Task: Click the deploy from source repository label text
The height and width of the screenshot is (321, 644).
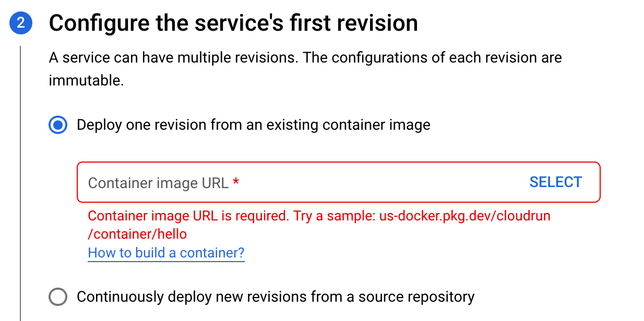Action: tap(276, 297)
